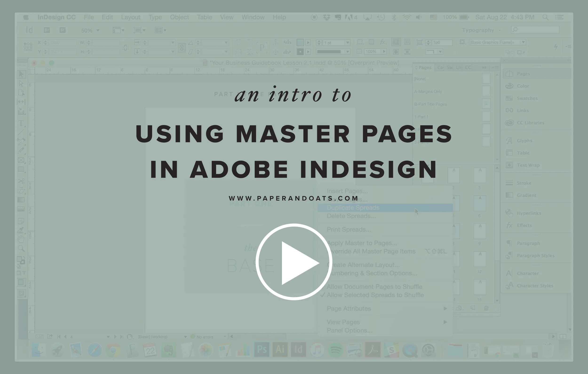This screenshot has width=588, height=374.
Task: Launch Photoshop from the Dock
Action: 262,350
